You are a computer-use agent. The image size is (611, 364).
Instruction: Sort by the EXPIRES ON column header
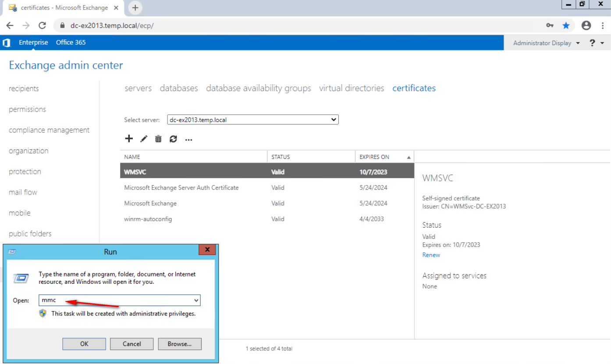pyautogui.click(x=374, y=157)
